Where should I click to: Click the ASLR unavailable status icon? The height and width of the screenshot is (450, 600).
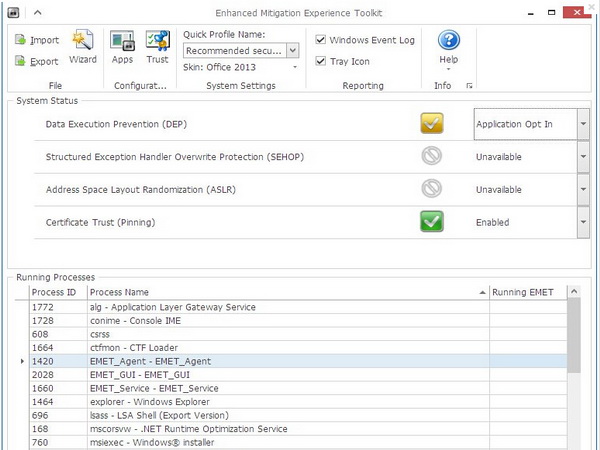[x=432, y=189]
